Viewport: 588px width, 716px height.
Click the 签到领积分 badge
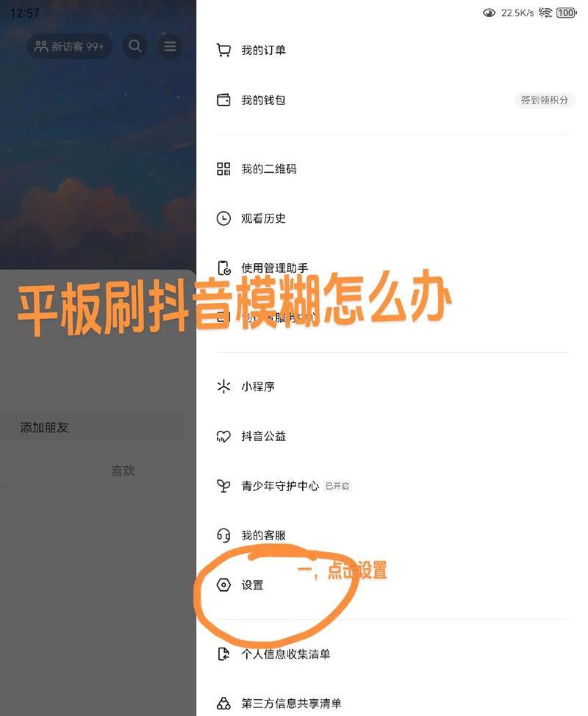pyautogui.click(x=545, y=100)
